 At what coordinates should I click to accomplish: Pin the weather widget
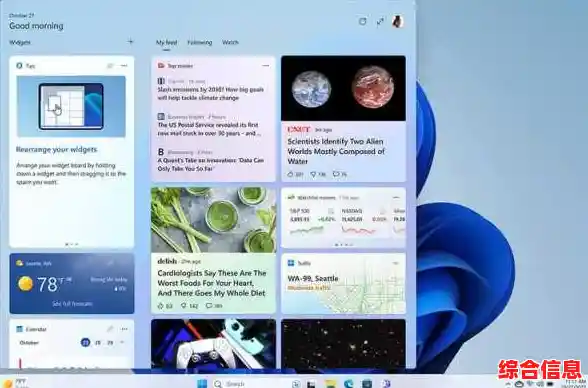pyautogui.click(x=110, y=263)
